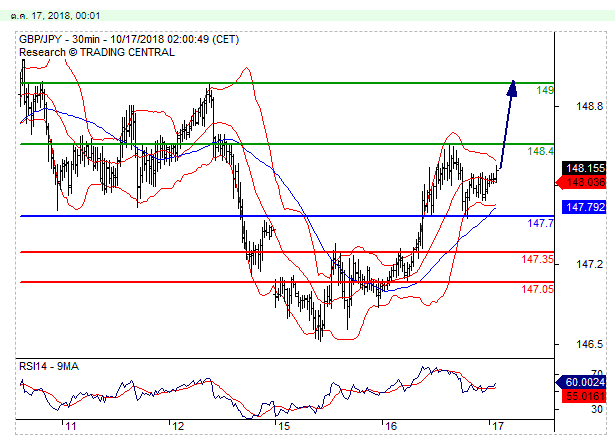
Task: Click the red price tag 148.036
Action: 581,182
